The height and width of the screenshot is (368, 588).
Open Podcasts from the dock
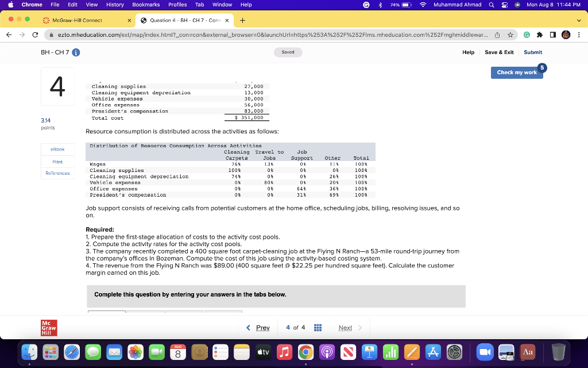click(327, 352)
